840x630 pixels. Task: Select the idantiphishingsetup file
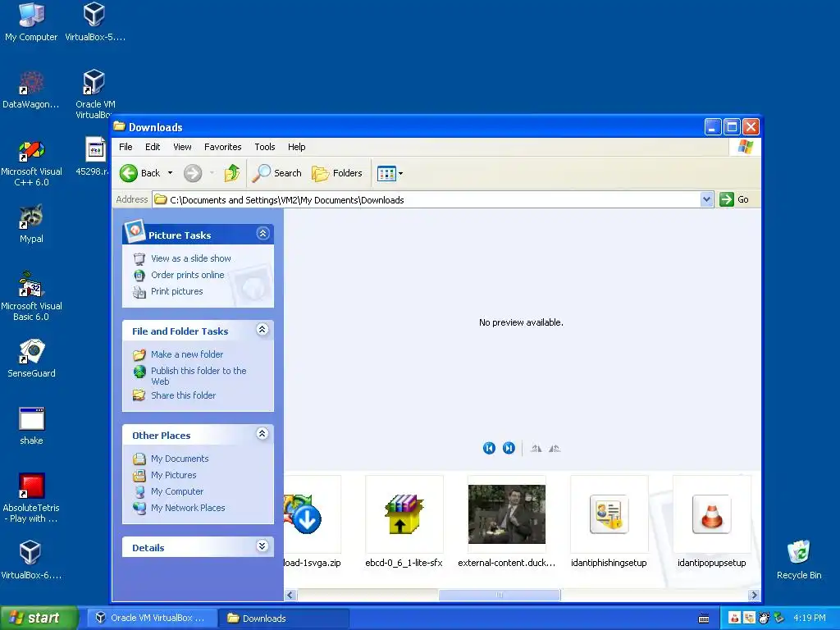[x=609, y=521]
